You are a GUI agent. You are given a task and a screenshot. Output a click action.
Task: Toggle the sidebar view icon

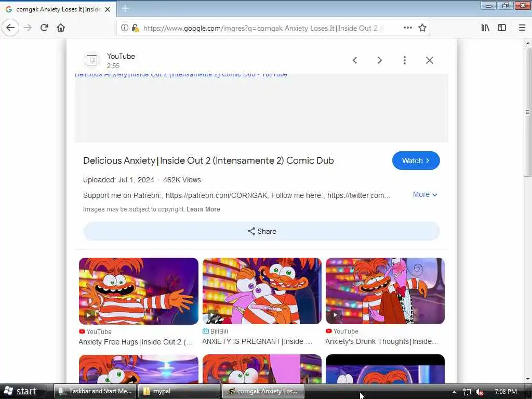click(502, 28)
